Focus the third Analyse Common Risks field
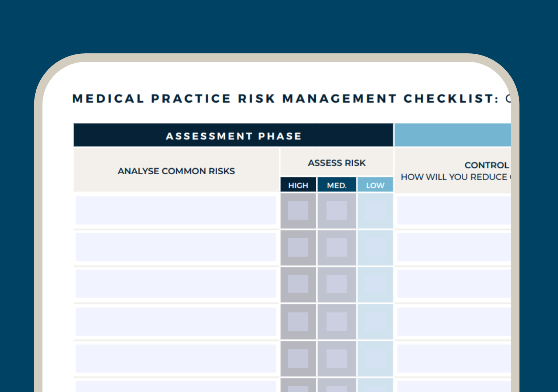This screenshot has height=392, width=558. click(176, 284)
